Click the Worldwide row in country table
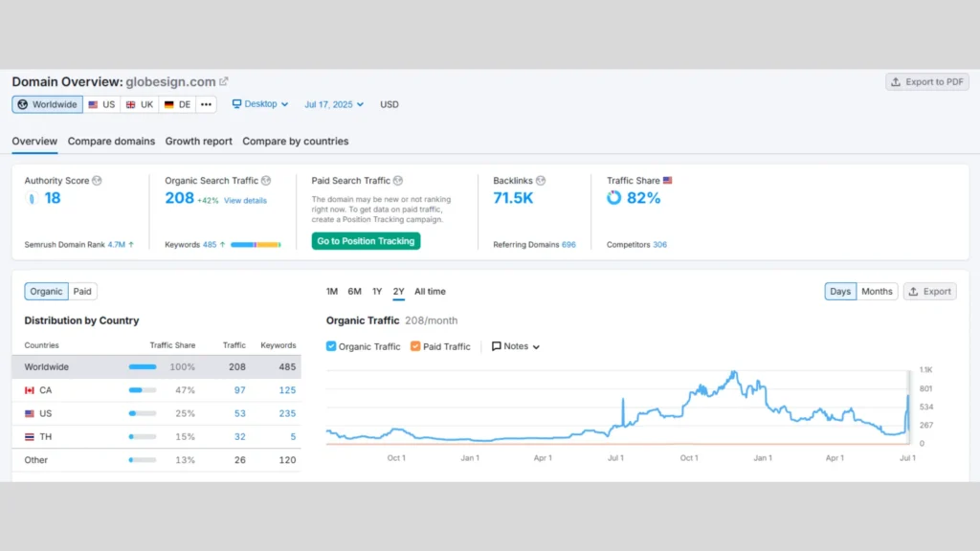980x551 pixels. [x=156, y=366]
